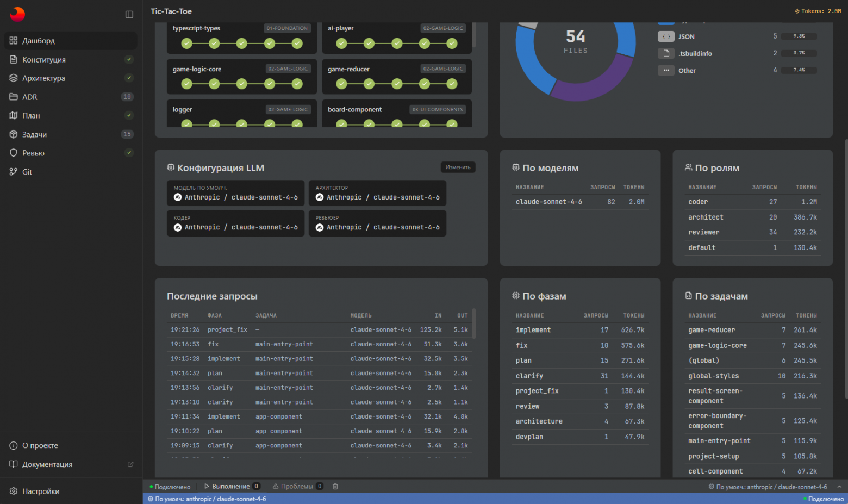Collapse the sidebar with the panel icon
The height and width of the screenshot is (504, 848).
[x=129, y=15]
